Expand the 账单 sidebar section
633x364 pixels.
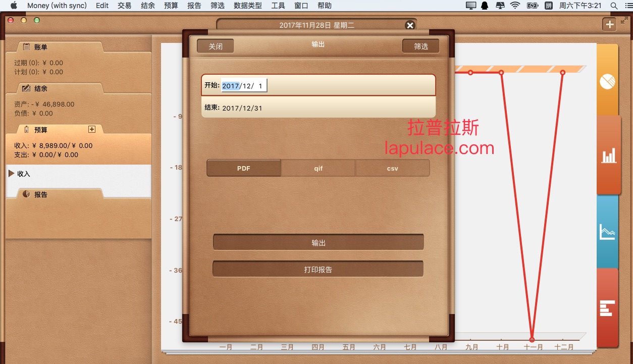point(40,47)
